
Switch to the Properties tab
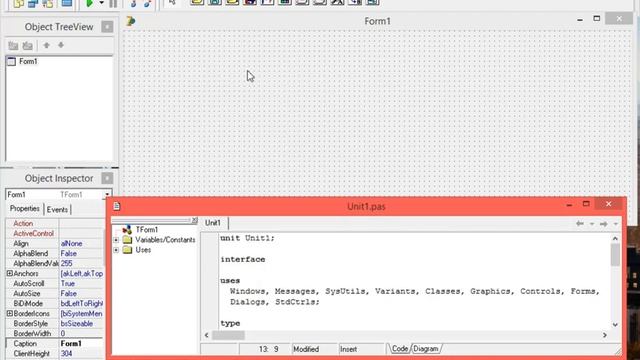coord(24,209)
